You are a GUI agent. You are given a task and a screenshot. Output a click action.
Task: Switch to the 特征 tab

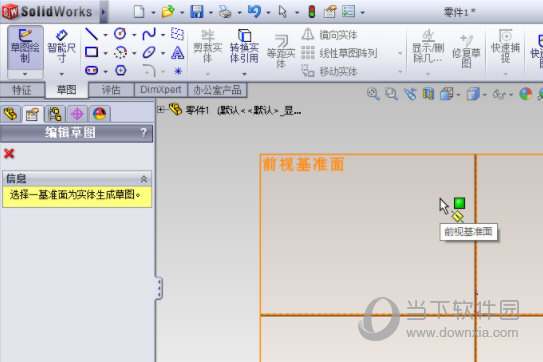tap(22, 90)
